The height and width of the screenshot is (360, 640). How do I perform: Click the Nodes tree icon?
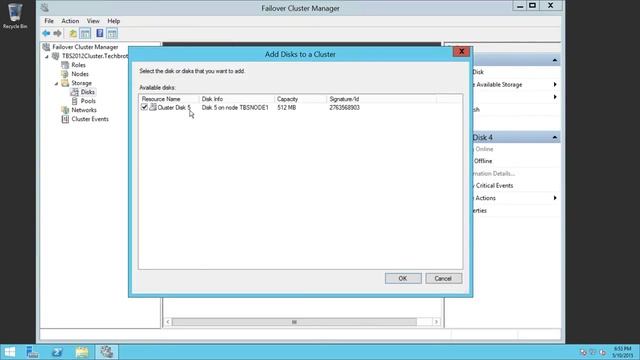[x=65, y=74]
